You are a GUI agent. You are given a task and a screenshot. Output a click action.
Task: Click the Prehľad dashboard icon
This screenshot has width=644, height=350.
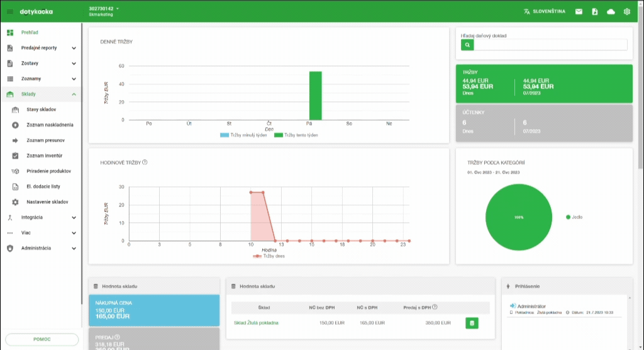coord(10,33)
